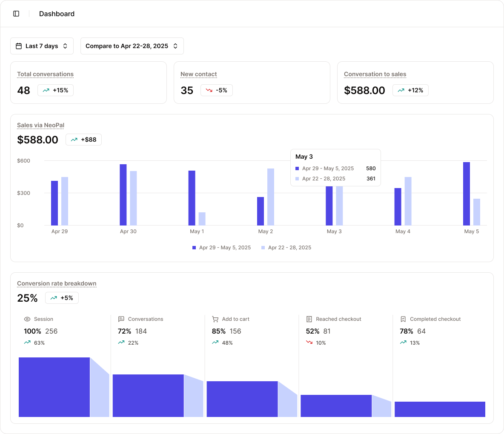Toggle the sidebar panel icon

tap(17, 13)
